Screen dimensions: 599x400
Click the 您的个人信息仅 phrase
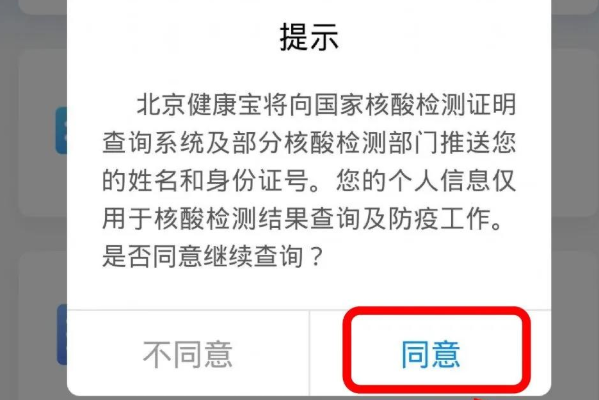coord(426,180)
